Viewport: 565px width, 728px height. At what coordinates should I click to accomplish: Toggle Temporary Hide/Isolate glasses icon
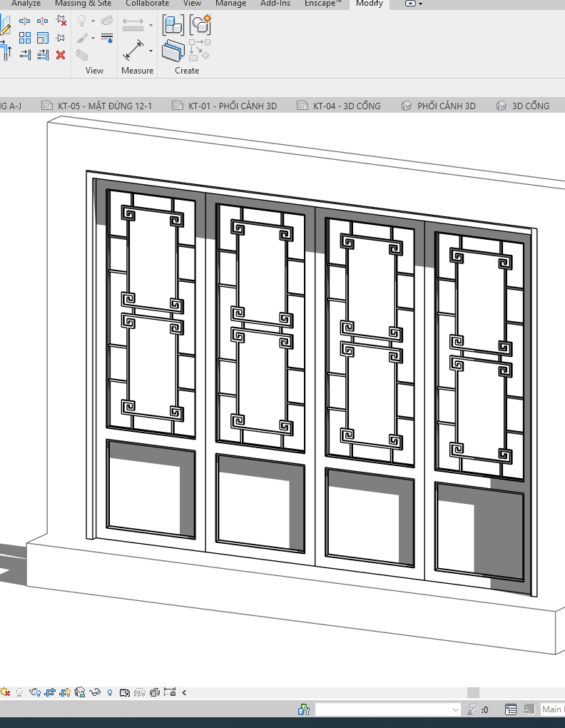[95, 692]
